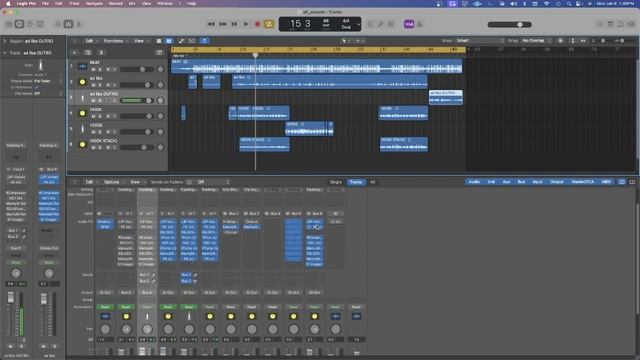Open Quick Help icon in control bar

click(30, 24)
